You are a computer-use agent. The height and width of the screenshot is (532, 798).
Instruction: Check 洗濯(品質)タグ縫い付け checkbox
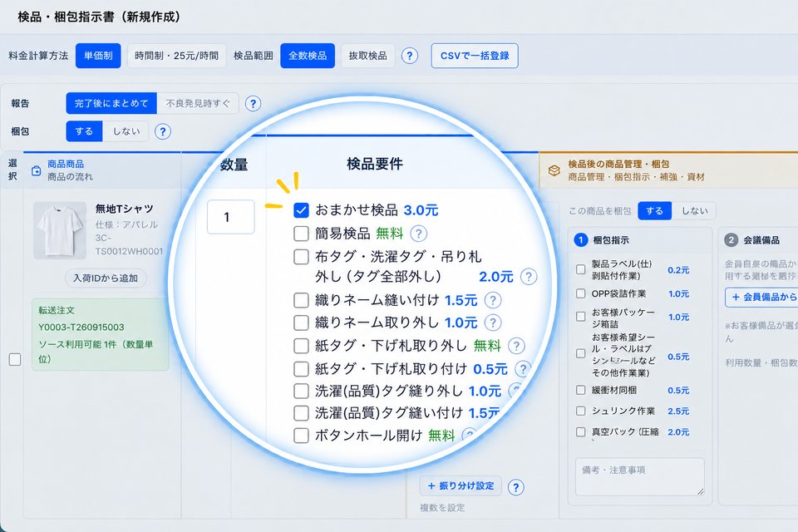[301, 413]
